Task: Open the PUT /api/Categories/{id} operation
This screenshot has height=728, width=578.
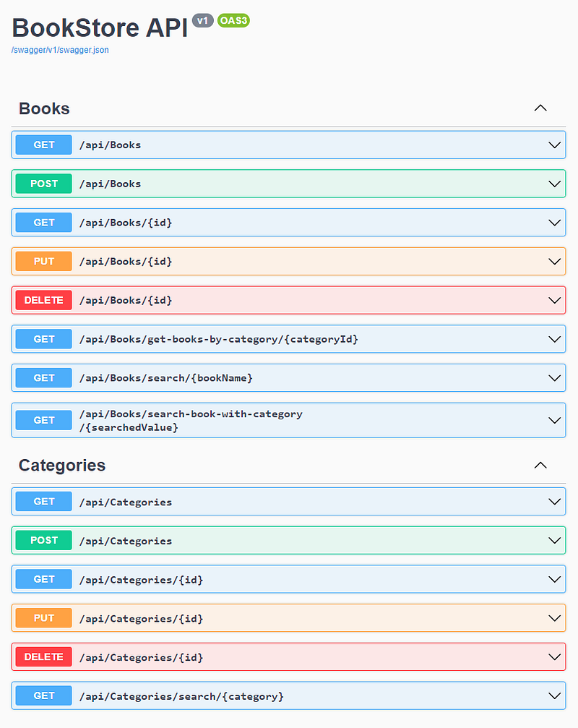Action: (141, 619)
